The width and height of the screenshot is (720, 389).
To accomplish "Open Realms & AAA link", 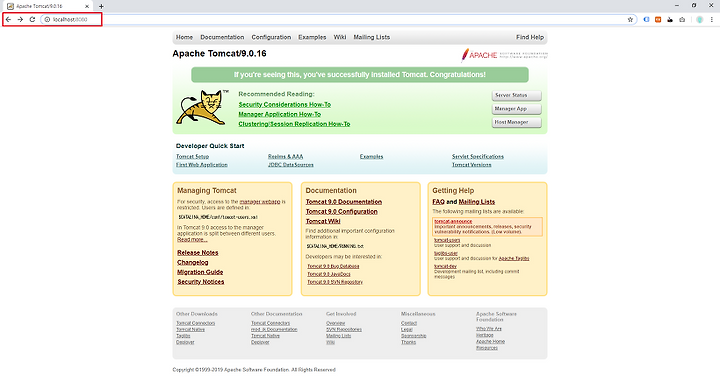I will pyautogui.click(x=286, y=157).
